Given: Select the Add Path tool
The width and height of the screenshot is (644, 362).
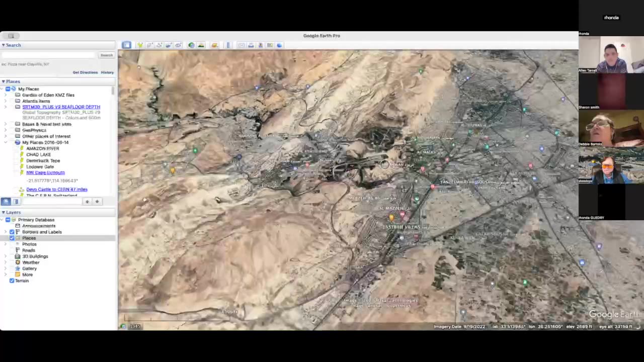Looking at the screenshot, I should 159,45.
